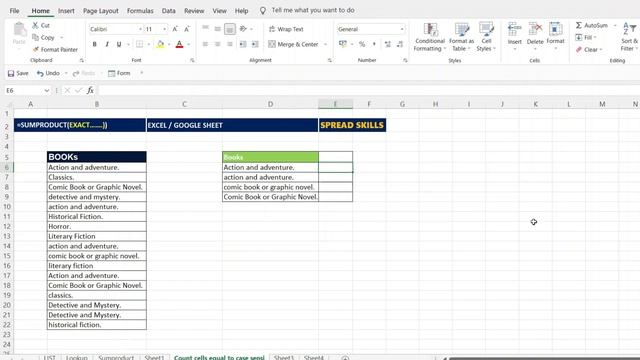Open the General number format dropdown
Viewport: 640px width, 360px height.
(402, 29)
